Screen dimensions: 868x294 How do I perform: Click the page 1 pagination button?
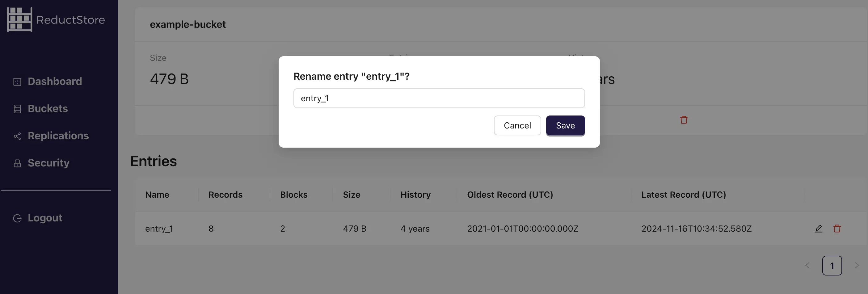point(832,265)
